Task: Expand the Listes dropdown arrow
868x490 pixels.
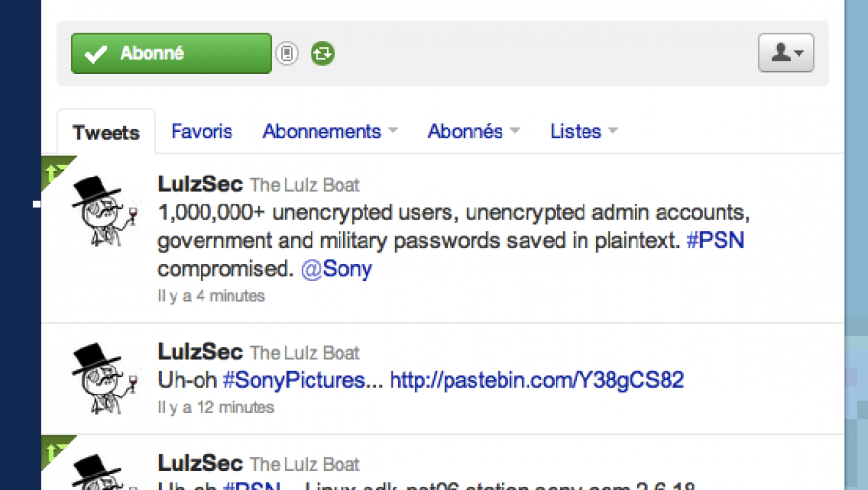Action: 612,130
